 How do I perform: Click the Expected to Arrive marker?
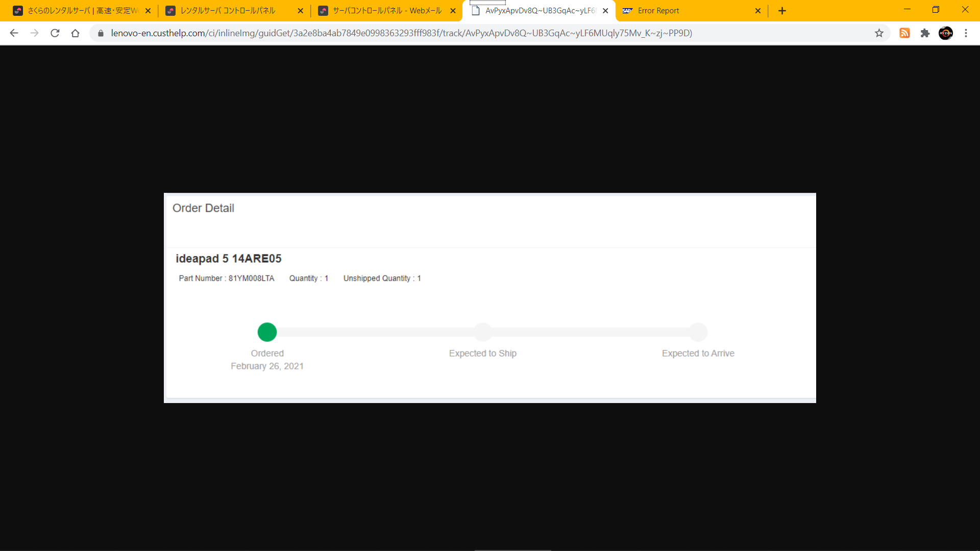pyautogui.click(x=698, y=332)
